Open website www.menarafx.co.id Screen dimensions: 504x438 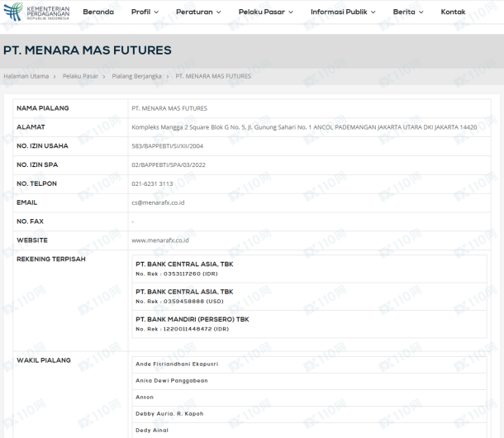[x=160, y=240]
